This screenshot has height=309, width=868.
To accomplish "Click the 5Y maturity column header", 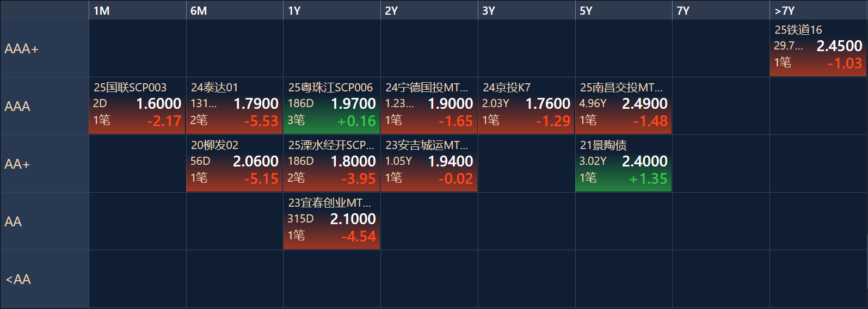I will 623,10.
